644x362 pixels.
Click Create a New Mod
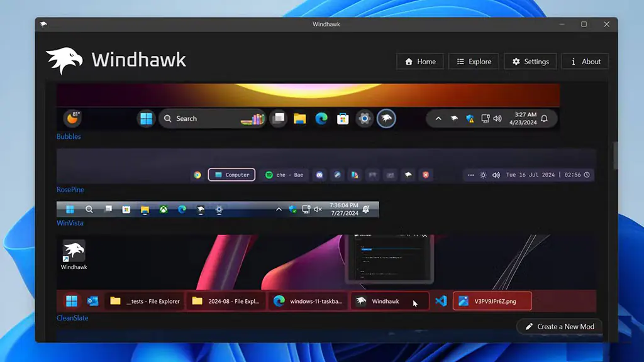click(559, 326)
